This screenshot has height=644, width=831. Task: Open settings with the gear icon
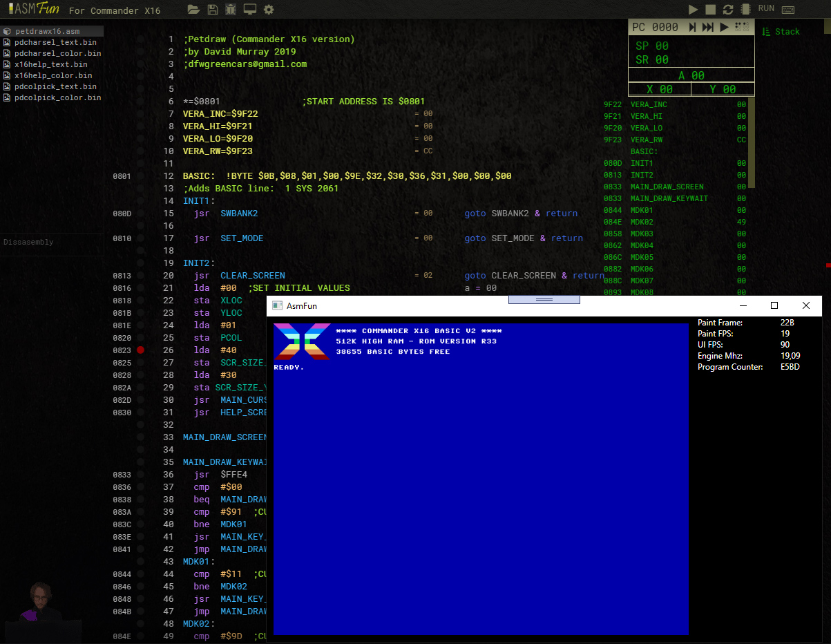point(269,10)
